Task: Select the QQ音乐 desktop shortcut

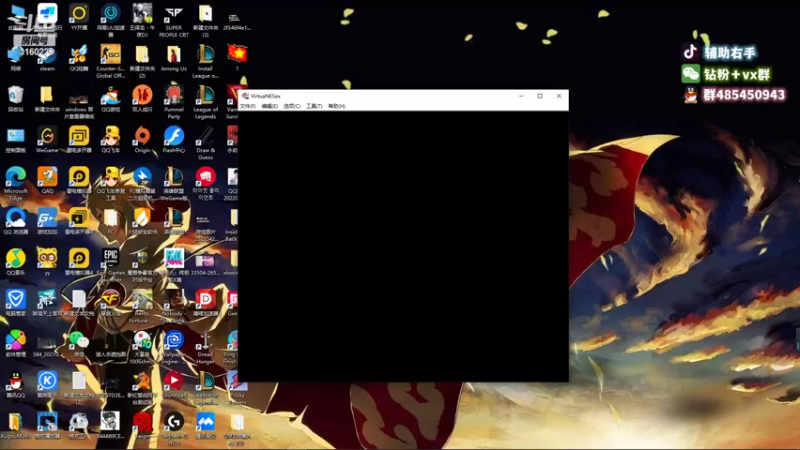Action: coord(15,262)
